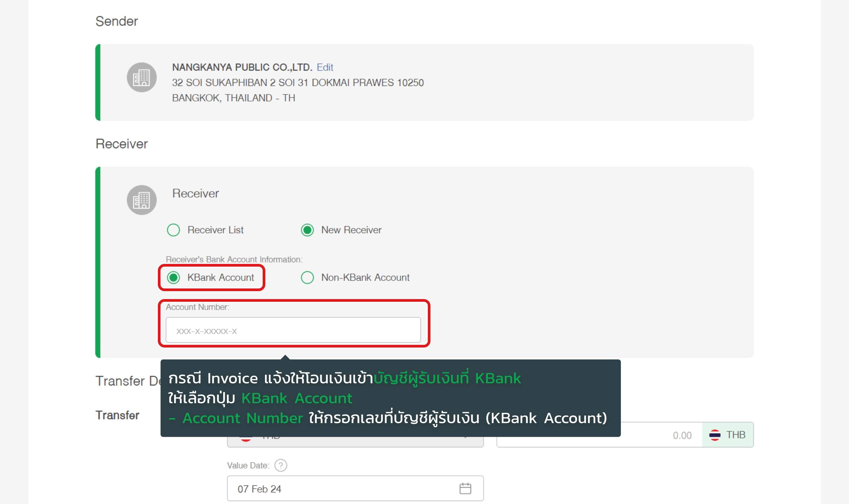This screenshot has height=504, width=849.
Task: Choose the New Receiver radio button
Action: tap(307, 230)
